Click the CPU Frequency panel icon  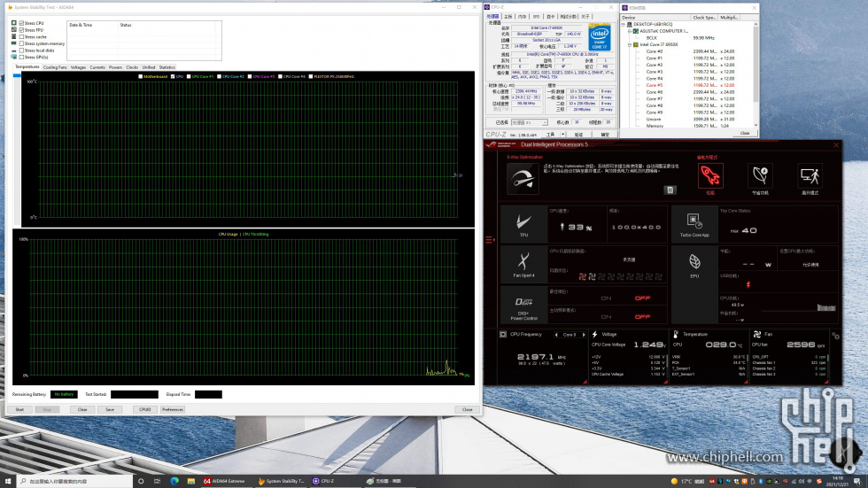pyautogui.click(x=503, y=334)
